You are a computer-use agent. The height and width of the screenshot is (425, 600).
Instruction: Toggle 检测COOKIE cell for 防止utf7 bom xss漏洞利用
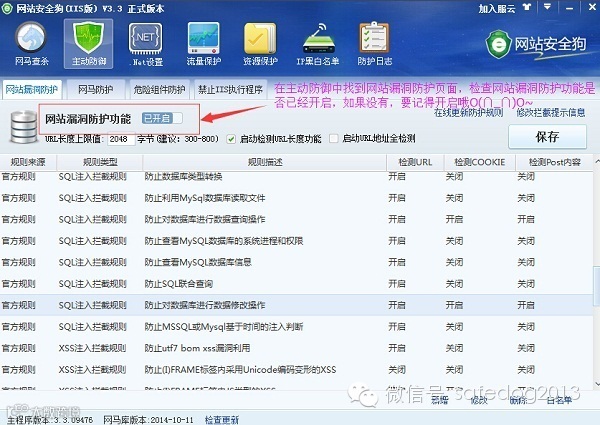click(454, 348)
